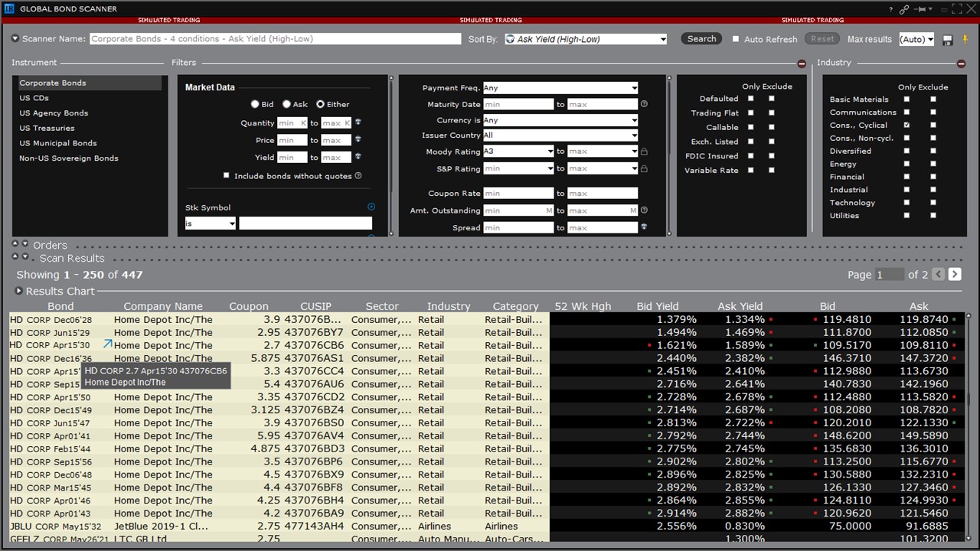Sort results by Ask Yield column header
Viewport: 980px width, 551px height.
click(740, 306)
